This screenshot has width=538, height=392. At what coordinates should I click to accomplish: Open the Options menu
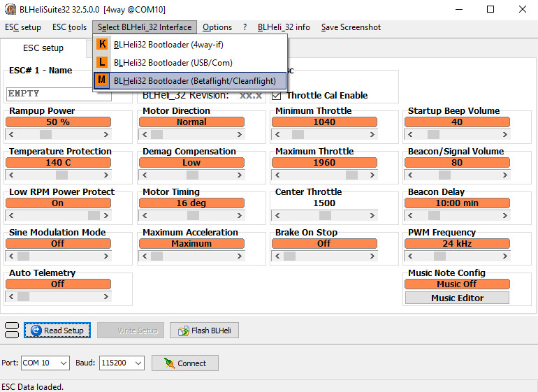[217, 27]
